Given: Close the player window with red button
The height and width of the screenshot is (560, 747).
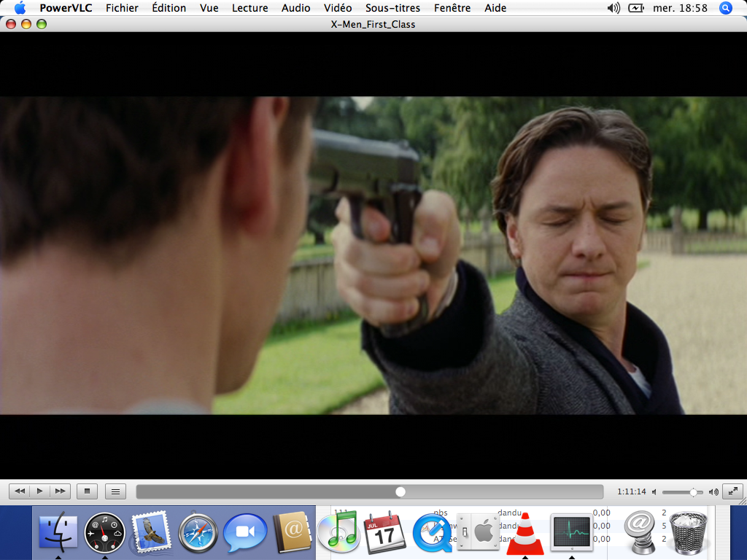Looking at the screenshot, I should tap(11, 24).
